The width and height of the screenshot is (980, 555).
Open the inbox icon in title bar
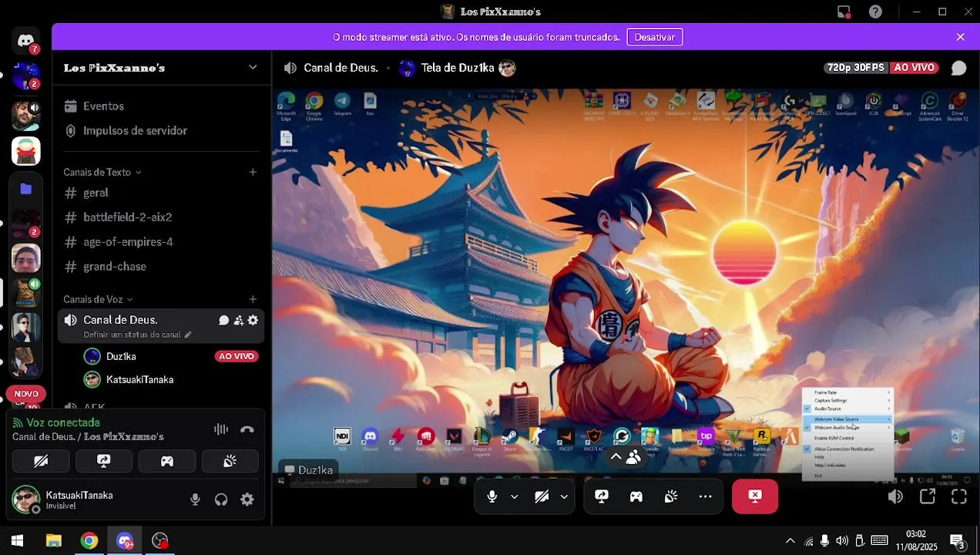pos(844,12)
